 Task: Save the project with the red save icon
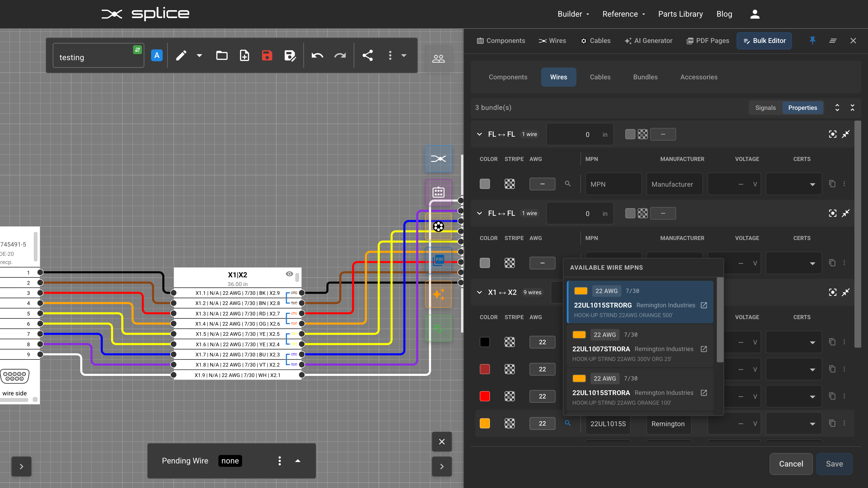point(267,56)
